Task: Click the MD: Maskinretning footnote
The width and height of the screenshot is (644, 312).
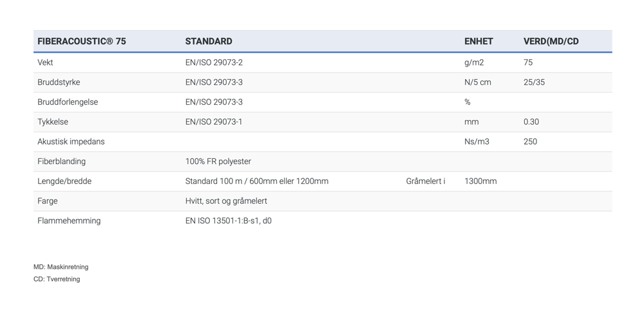Action: pyautogui.click(x=61, y=267)
